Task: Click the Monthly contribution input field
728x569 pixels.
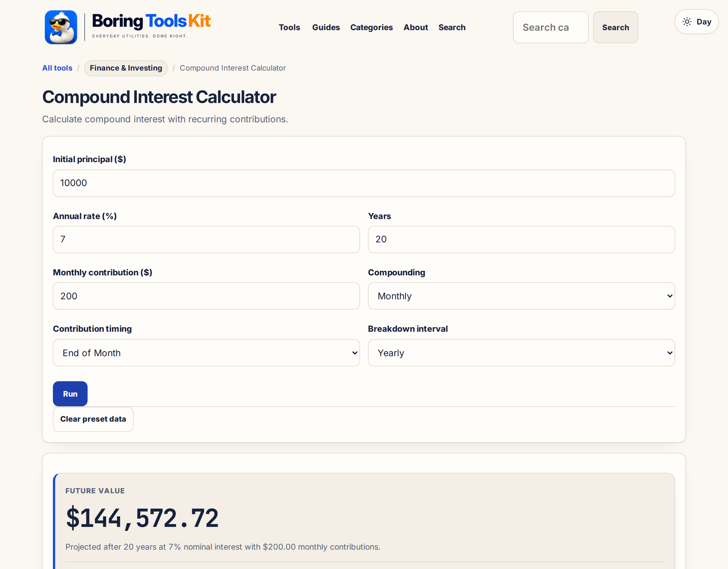Action: 206,296
